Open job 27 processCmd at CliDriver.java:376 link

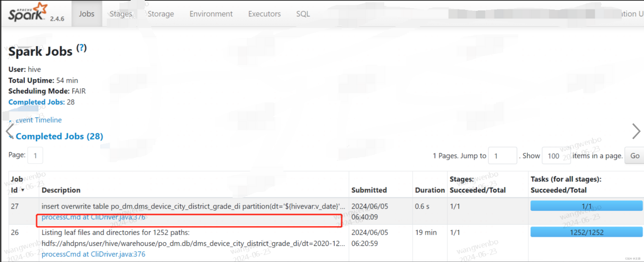coord(93,217)
